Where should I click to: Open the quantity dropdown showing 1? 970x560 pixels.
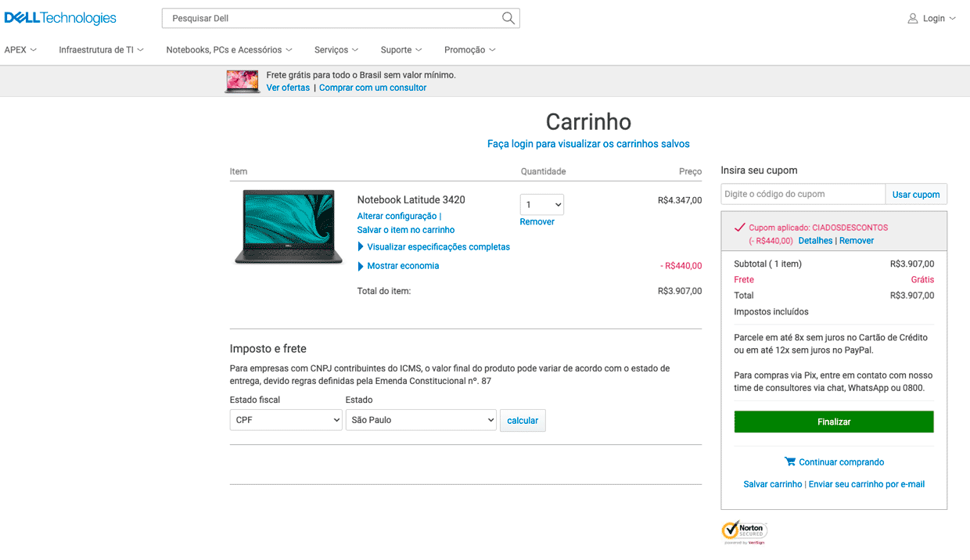point(542,205)
